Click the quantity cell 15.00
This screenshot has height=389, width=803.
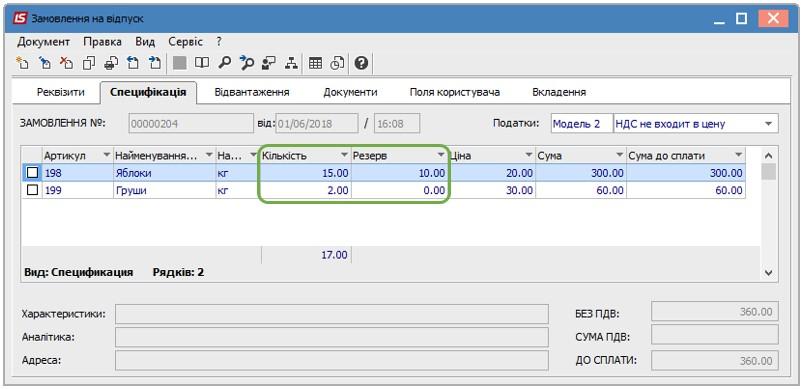(x=306, y=173)
